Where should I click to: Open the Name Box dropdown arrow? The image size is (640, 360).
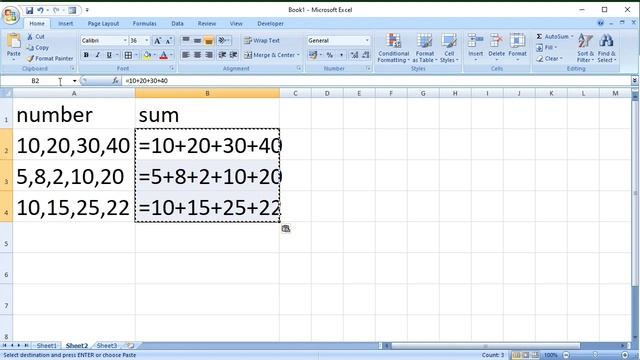pos(75,81)
